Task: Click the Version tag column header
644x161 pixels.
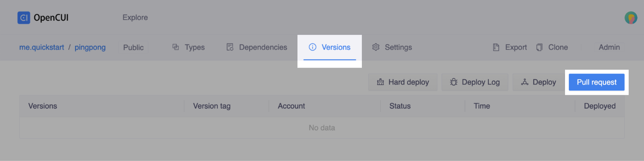Action: pyautogui.click(x=212, y=106)
